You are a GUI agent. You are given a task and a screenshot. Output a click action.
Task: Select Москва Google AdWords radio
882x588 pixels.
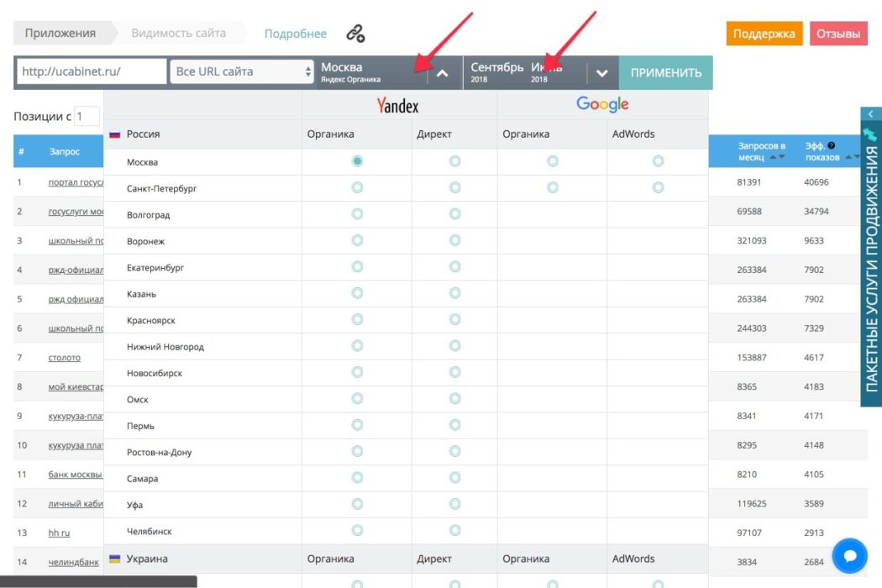click(x=658, y=161)
